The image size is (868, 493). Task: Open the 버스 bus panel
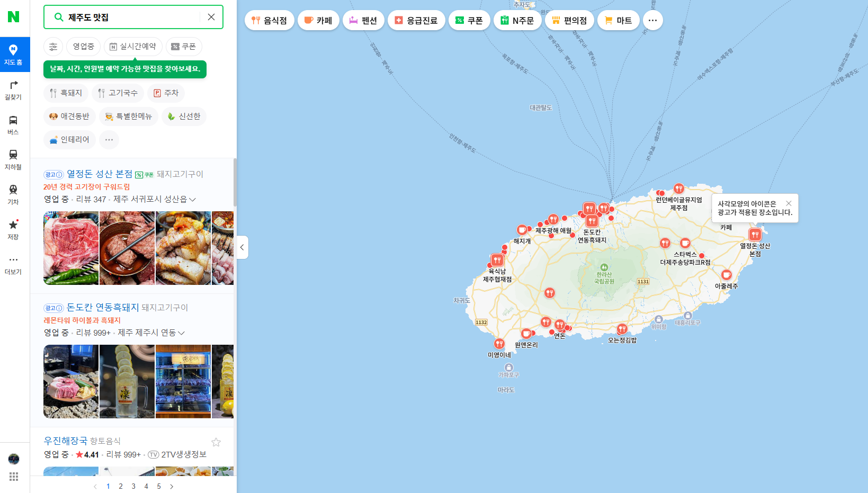click(x=14, y=125)
